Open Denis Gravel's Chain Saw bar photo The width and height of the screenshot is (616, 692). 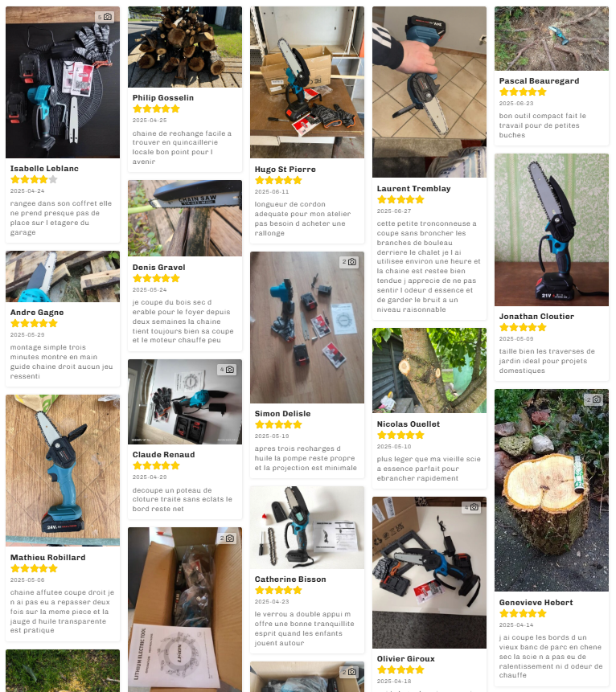(x=185, y=218)
